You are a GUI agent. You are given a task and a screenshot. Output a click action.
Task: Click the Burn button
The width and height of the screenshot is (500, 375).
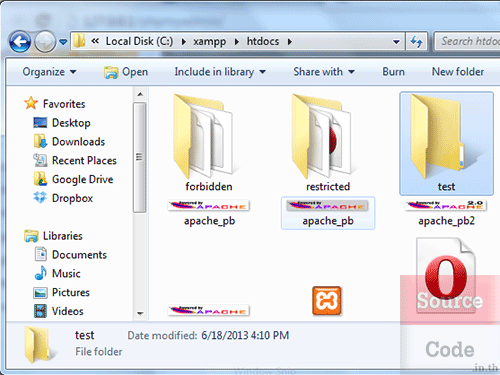tap(393, 72)
